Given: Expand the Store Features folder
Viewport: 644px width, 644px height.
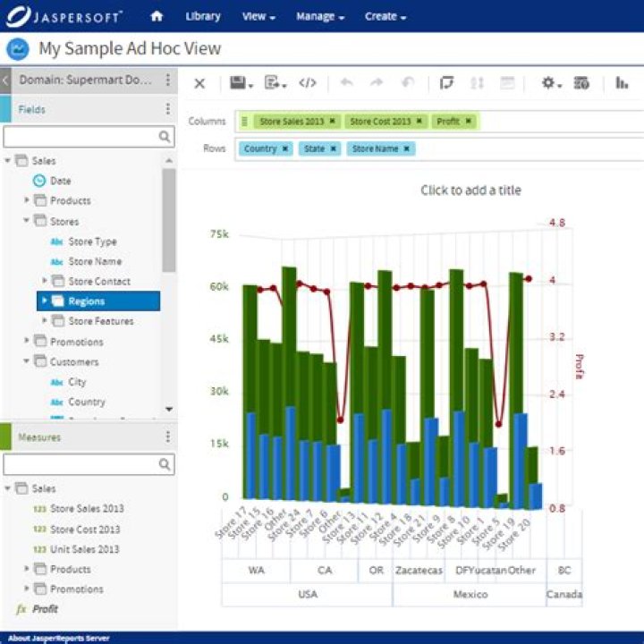Looking at the screenshot, I should point(45,320).
